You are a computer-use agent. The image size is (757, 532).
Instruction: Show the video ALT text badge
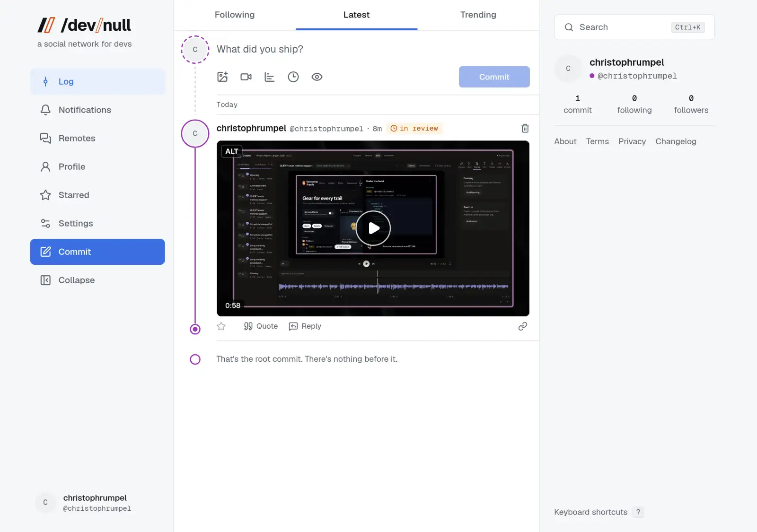pyautogui.click(x=232, y=151)
